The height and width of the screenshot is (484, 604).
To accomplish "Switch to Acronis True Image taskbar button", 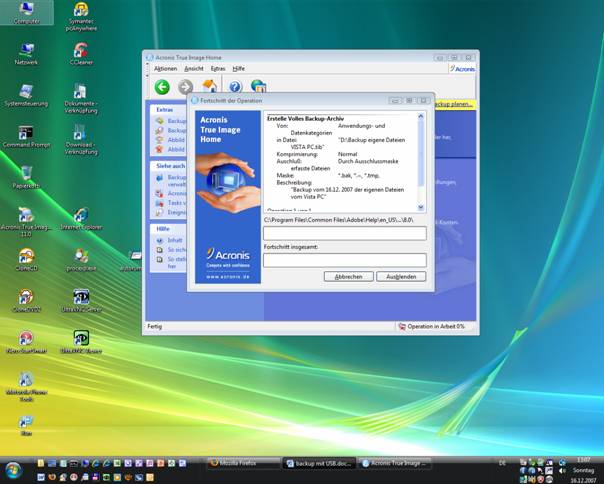I will click(x=395, y=463).
